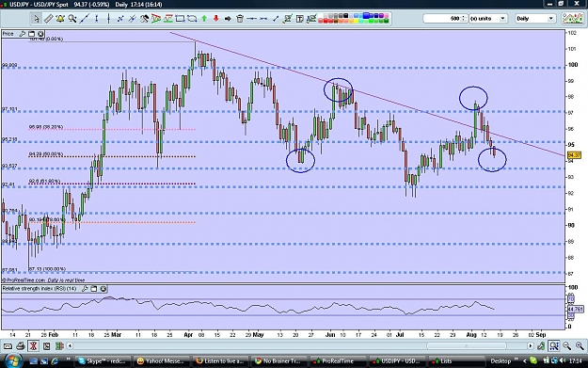Screen dimensions: 588x368
Task: Click the zoom selection icon at bottom right
Action: pyautogui.click(x=554, y=345)
